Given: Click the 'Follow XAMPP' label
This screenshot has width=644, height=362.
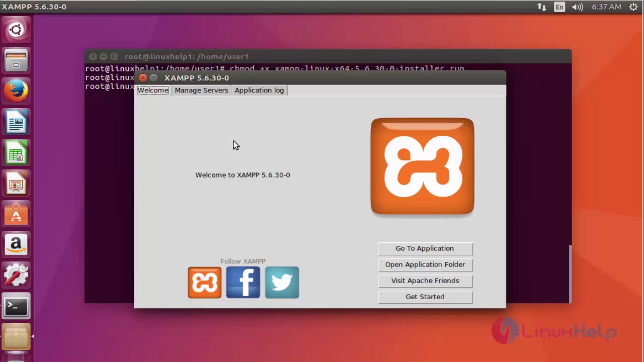Looking at the screenshot, I should tap(243, 261).
